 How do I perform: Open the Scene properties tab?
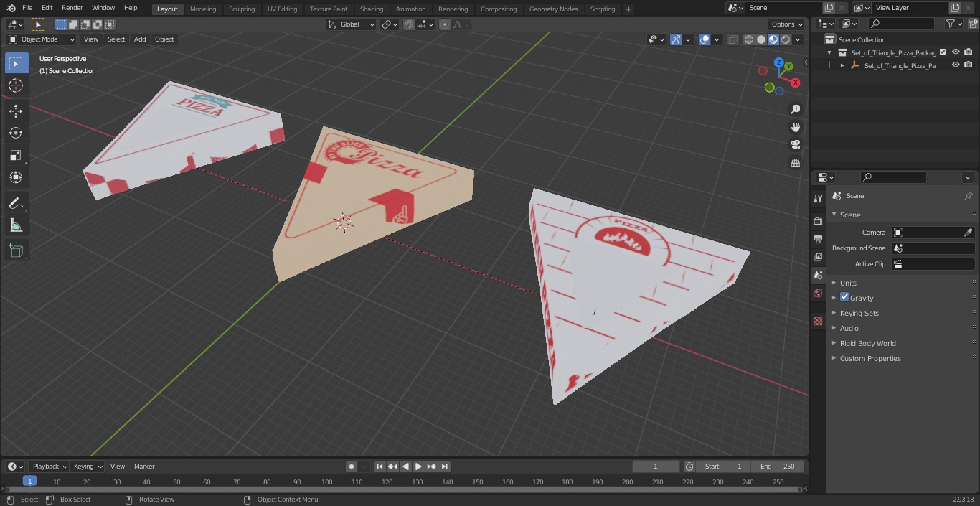pyautogui.click(x=818, y=275)
